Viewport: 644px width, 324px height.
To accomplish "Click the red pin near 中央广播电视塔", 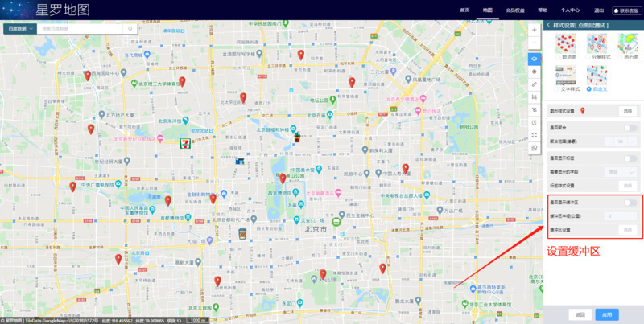I will [x=72, y=187].
